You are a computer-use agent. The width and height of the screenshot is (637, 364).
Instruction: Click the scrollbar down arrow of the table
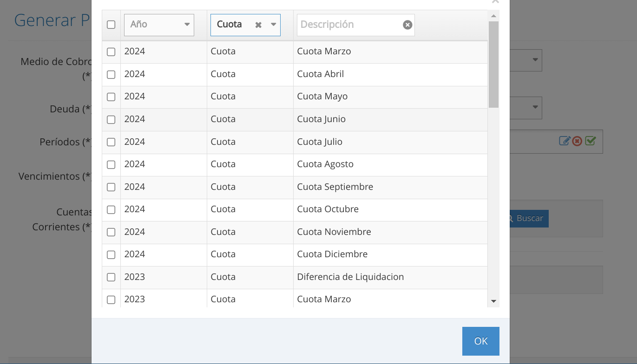[x=493, y=302]
